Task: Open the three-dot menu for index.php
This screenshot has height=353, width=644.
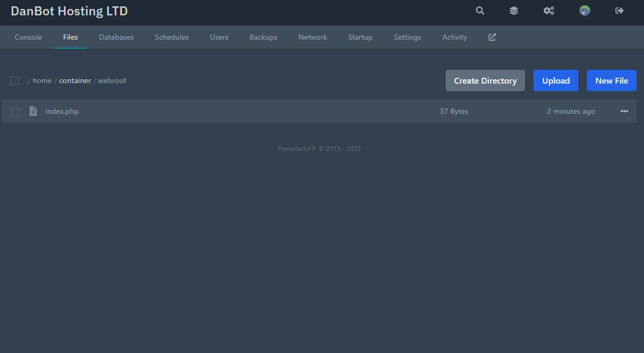Action: (624, 111)
